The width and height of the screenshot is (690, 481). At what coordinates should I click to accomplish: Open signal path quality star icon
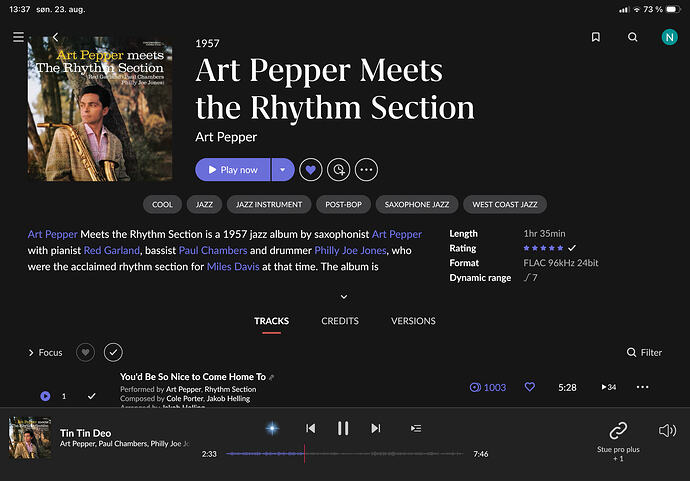272,428
